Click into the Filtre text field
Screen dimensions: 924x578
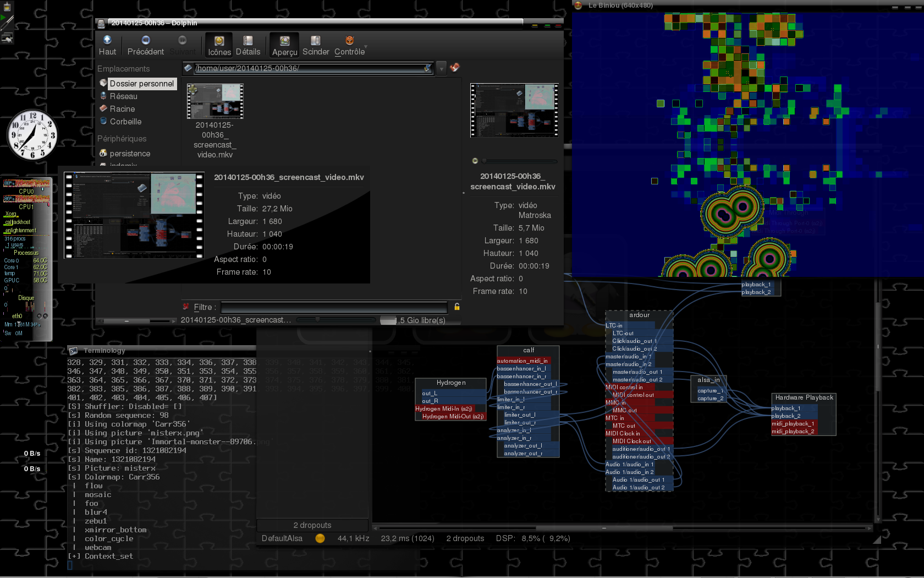pyautogui.click(x=334, y=307)
